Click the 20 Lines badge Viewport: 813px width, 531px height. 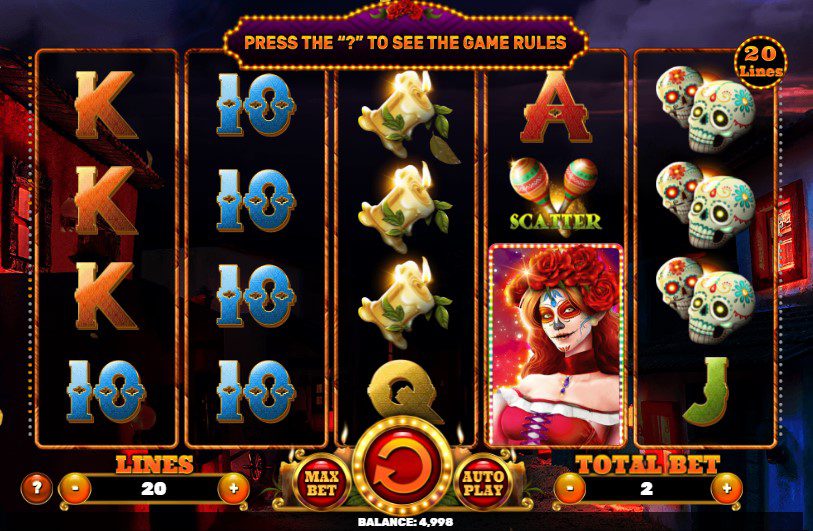pyautogui.click(x=761, y=62)
